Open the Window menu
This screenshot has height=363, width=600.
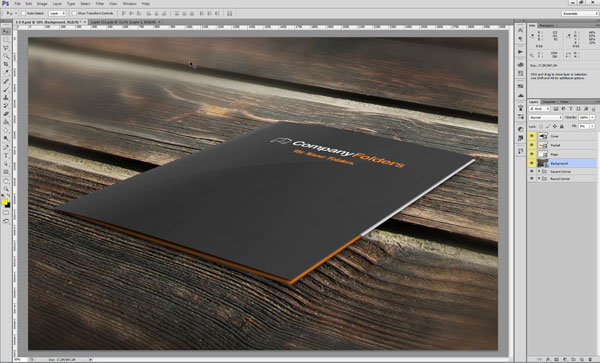coord(129,3)
